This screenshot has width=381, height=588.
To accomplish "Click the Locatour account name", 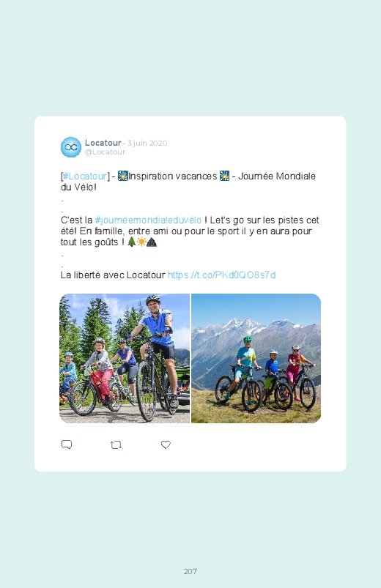I will coord(103,143).
